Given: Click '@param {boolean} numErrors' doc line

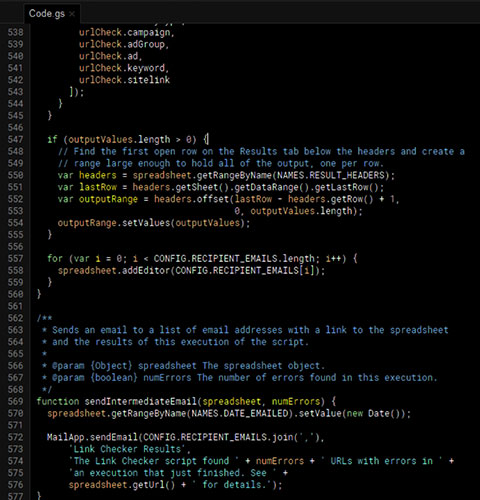Looking at the screenshot, I should 239,378.
